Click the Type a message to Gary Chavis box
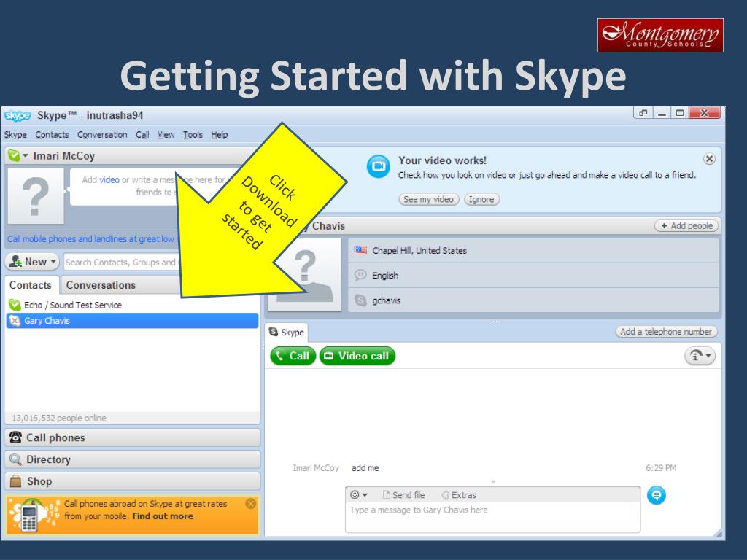This screenshot has height=560, width=747. tap(492, 518)
